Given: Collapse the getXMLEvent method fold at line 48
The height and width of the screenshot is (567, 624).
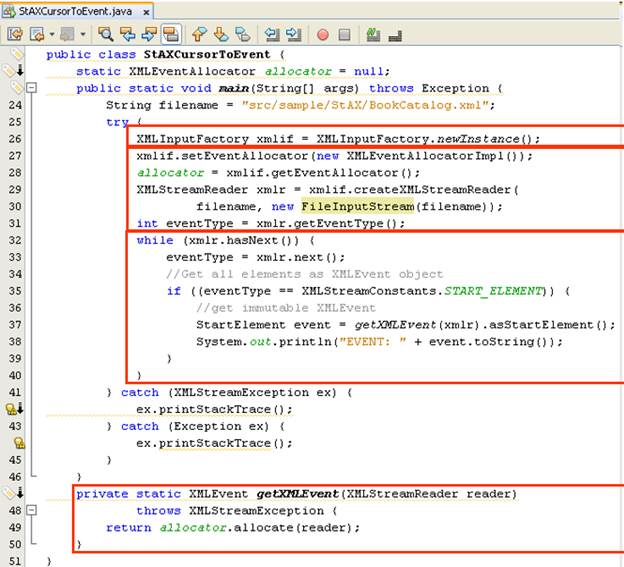Looking at the screenshot, I should (31, 510).
